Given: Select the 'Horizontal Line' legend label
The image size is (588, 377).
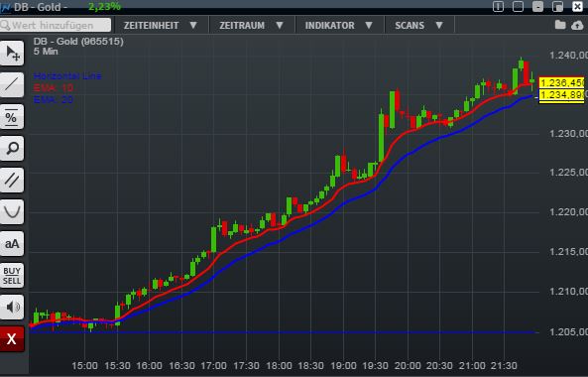Looking at the screenshot, I should [67, 75].
